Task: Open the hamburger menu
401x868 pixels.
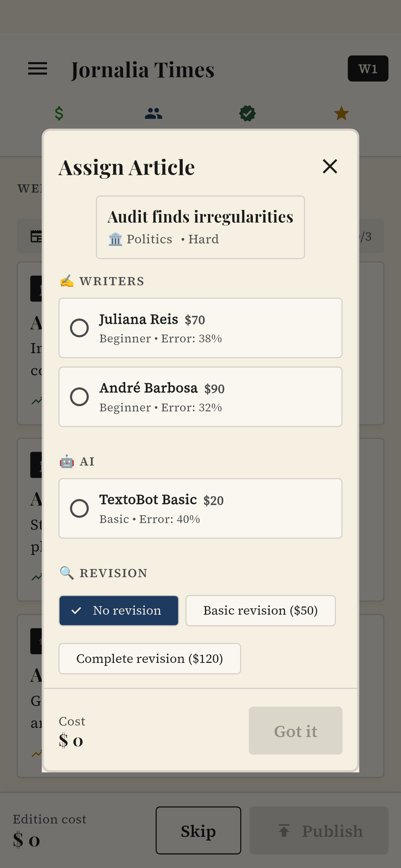Action: click(x=38, y=69)
